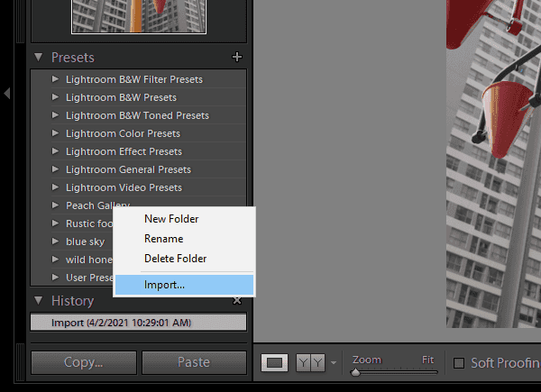
Task: Expand the Peach Gallery preset folder
Action: 55,205
